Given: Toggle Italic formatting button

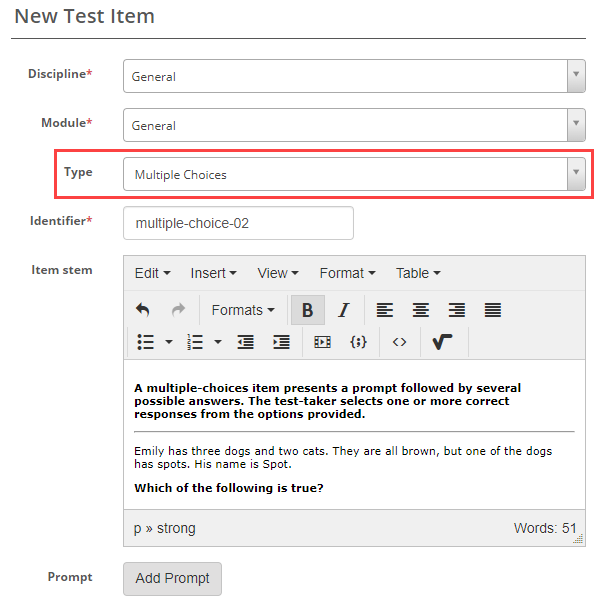Looking at the screenshot, I should point(343,310).
